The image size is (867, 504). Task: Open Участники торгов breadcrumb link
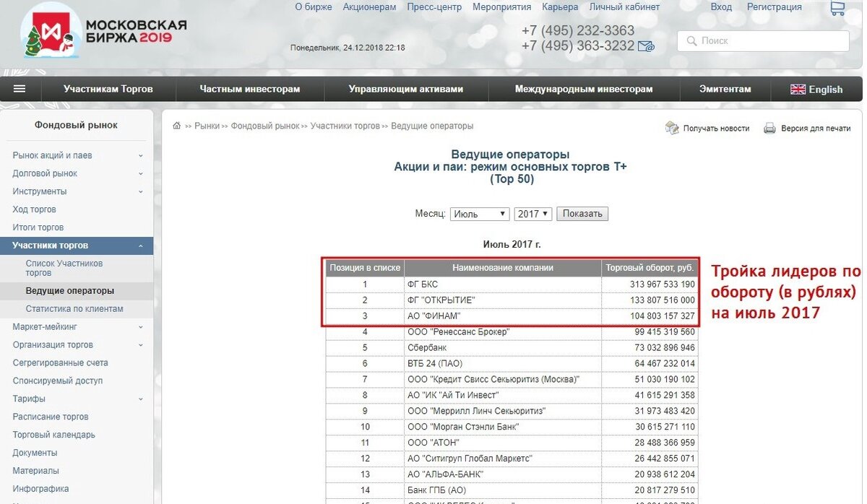tap(345, 126)
